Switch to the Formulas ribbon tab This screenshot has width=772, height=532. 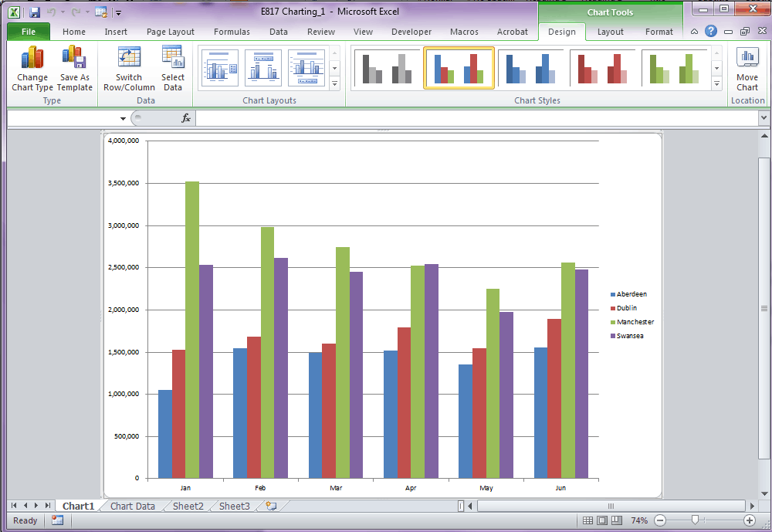pyautogui.click(x=232, y=32)
